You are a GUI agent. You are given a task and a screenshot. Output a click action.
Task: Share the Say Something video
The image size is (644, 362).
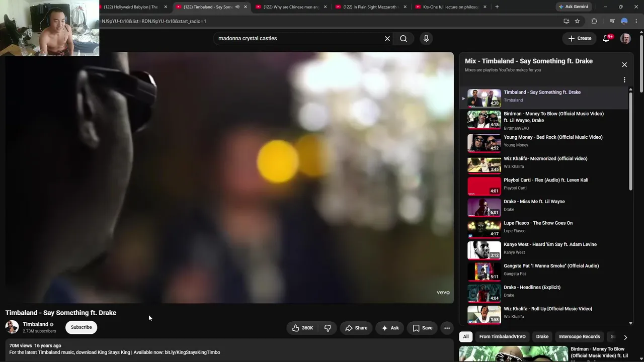pos(356,328)
